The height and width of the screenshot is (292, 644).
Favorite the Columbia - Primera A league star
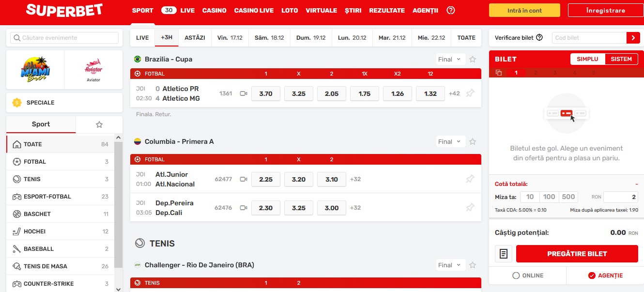pyautogui.click(x=473, y=141)
